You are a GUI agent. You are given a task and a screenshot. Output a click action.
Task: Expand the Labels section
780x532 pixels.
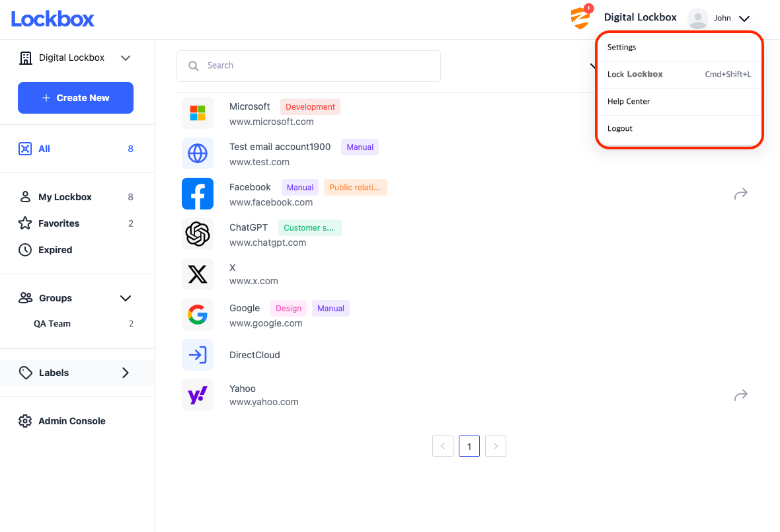click(126, 373)
